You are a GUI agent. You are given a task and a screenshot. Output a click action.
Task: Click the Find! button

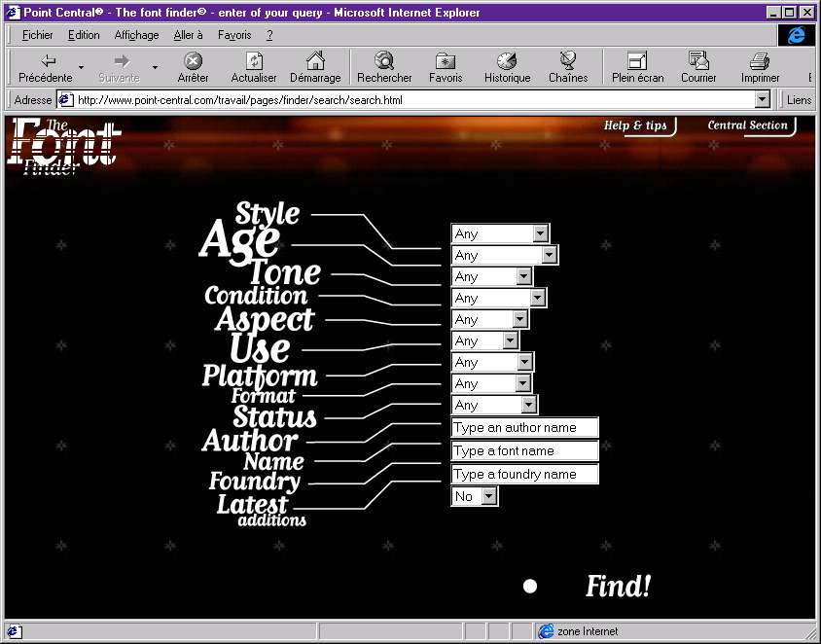618,586
